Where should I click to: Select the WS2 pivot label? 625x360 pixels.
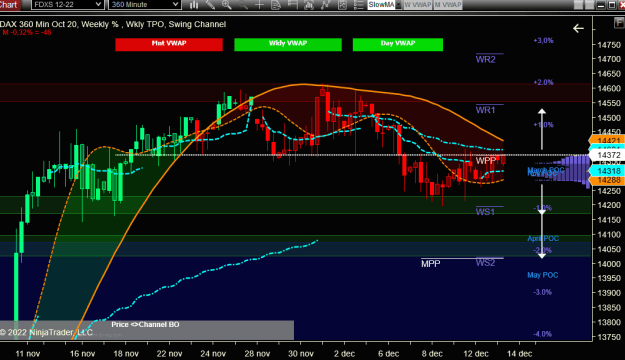click(485, 262)
